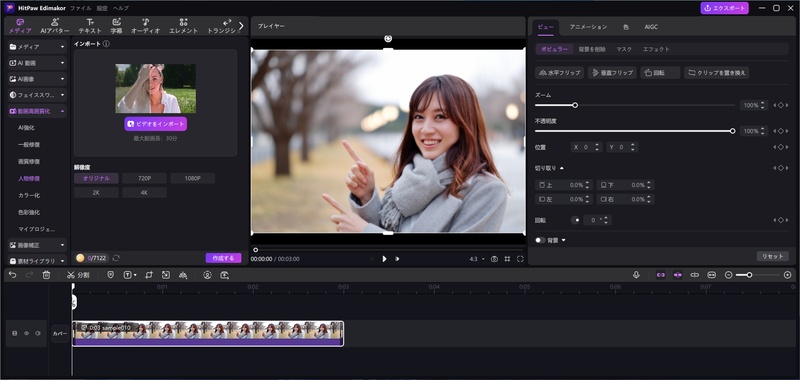Viewport: 800px width, 380px height.
Task: Expand the フェイススワップ sidebar section
Action: 37,95
